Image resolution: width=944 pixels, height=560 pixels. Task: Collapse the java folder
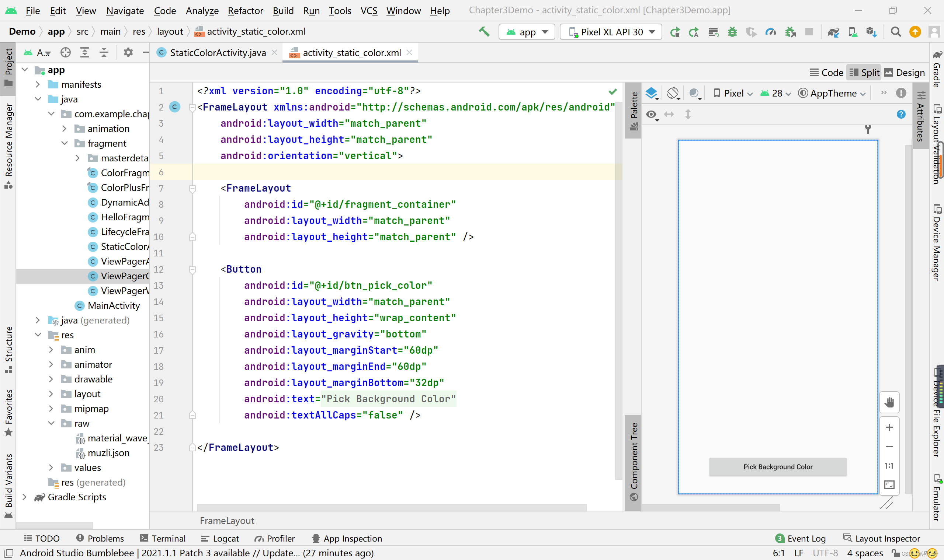click(38, 99)
